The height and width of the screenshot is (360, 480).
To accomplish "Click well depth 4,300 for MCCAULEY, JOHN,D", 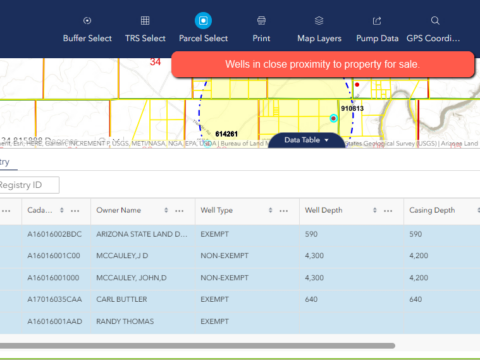I will click(x=314, y=278).
